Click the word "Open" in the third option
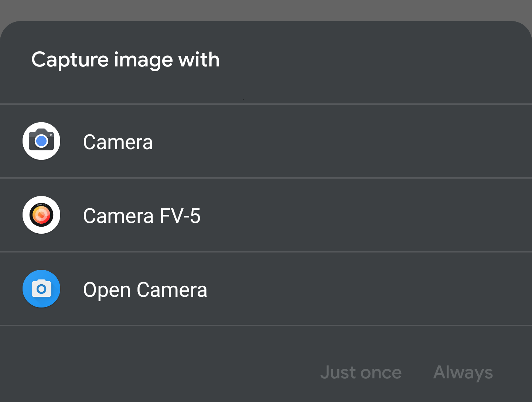The width and height of the screenshot is (532, 402). coord(107,290)
